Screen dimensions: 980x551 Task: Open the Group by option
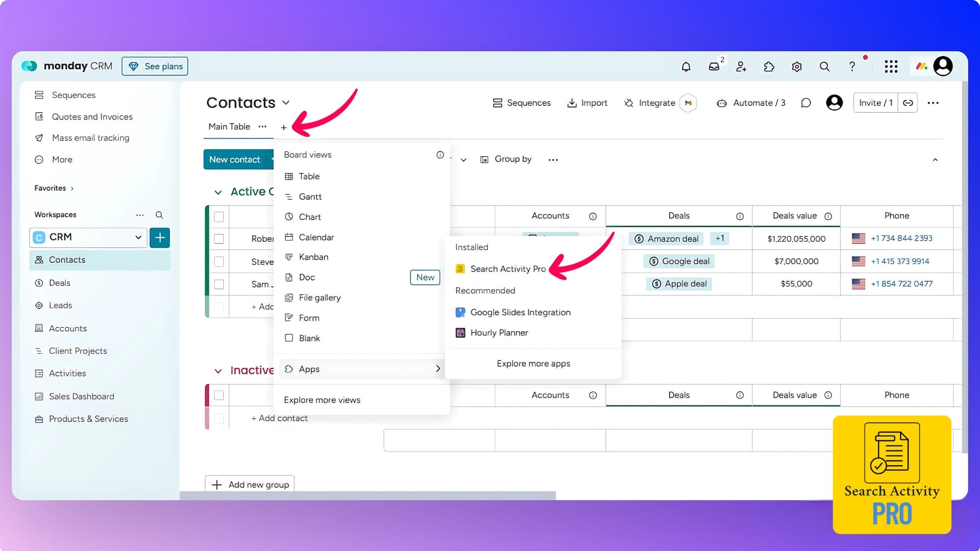click(x=506, y=159)
